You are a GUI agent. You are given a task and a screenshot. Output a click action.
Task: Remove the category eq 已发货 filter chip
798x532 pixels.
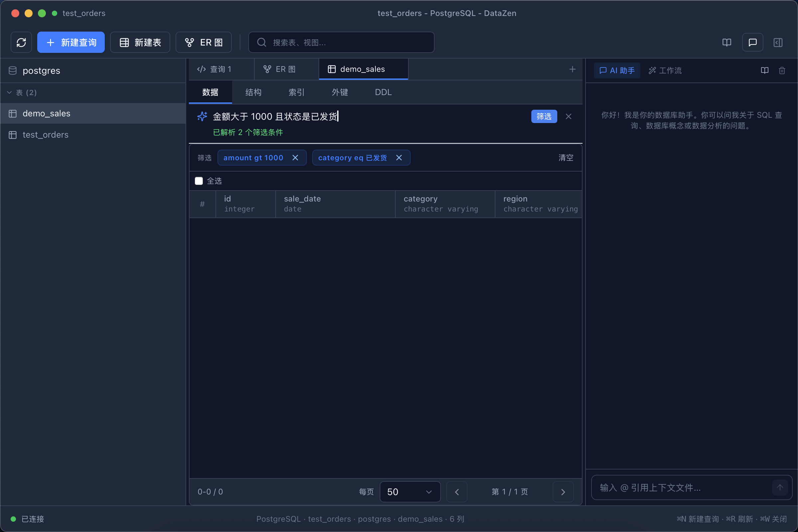[399, 158]
